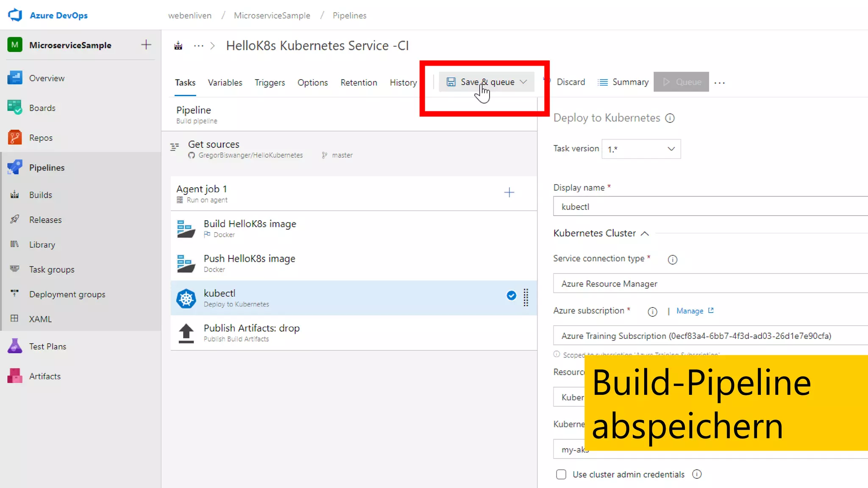Screen dimensions: 868x488
Task: Switch to the Tasks tab
Action: click(185, 83)
